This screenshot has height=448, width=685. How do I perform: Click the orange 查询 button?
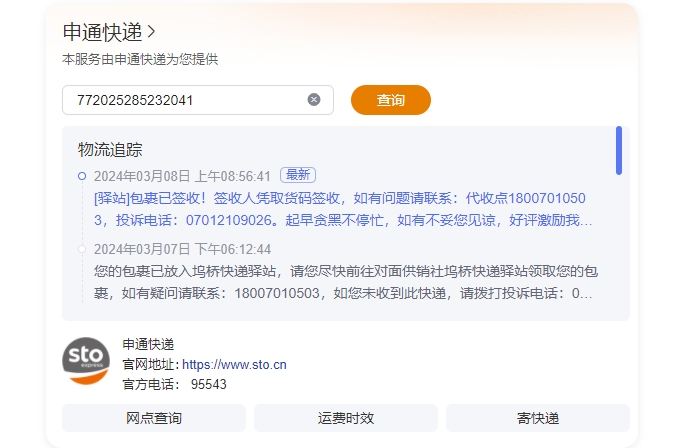click(391, 100)
